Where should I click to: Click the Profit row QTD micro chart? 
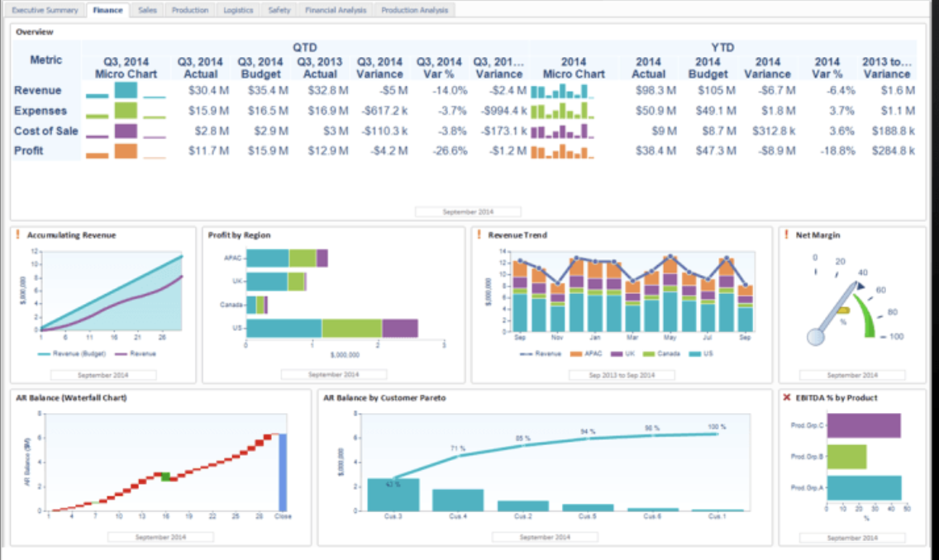(126, 151)
